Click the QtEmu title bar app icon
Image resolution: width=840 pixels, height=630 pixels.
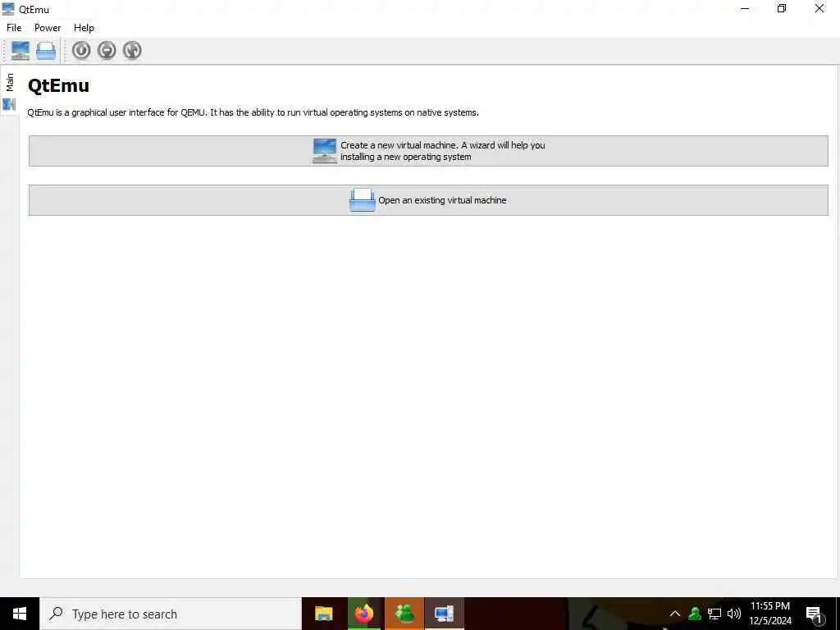click(8, 9)
